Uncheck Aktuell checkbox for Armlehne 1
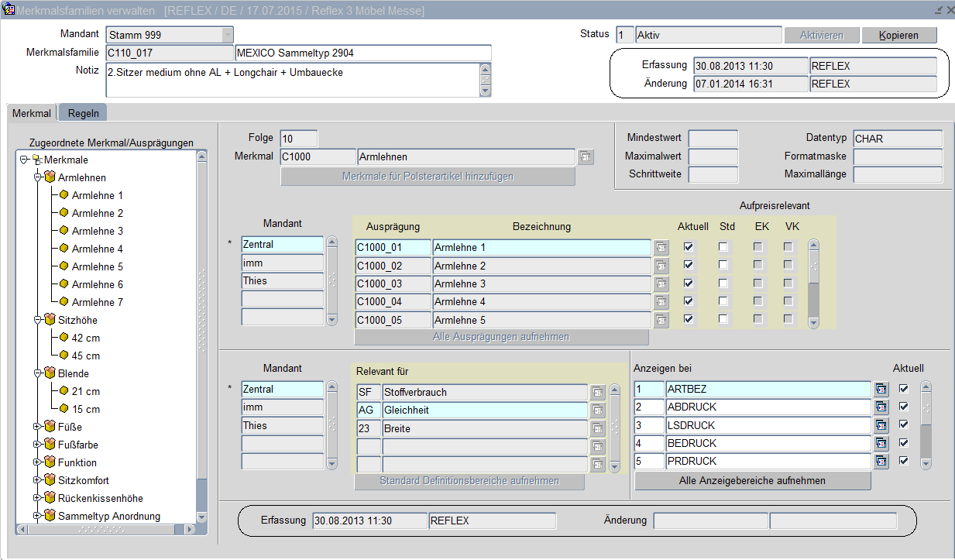 [688, 247]
